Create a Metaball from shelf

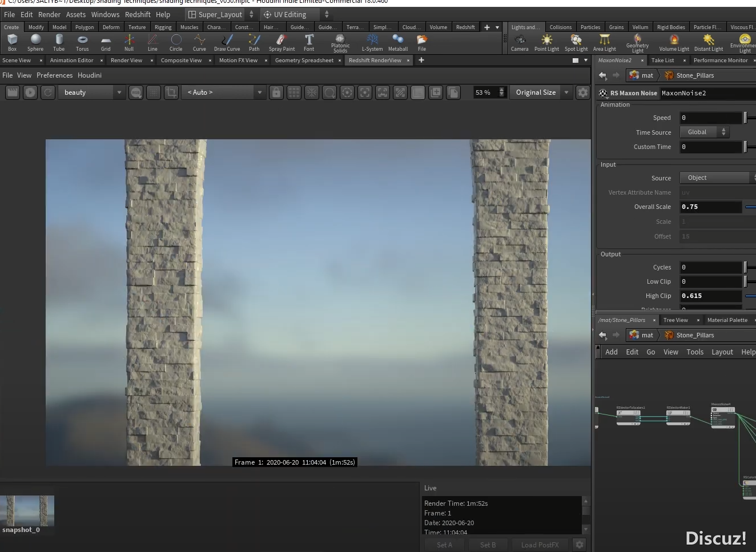(398, 43)
